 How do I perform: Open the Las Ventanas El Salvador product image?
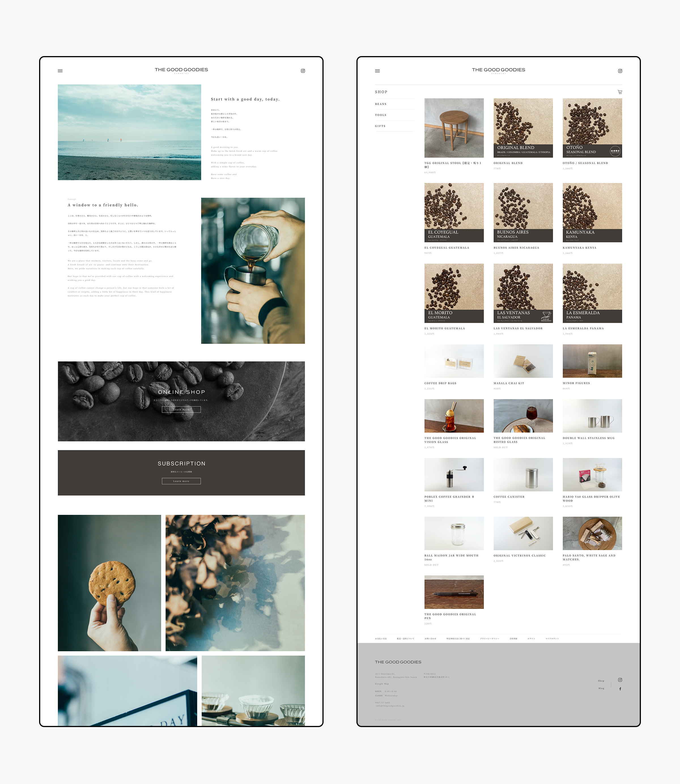(x=523, y=293)
